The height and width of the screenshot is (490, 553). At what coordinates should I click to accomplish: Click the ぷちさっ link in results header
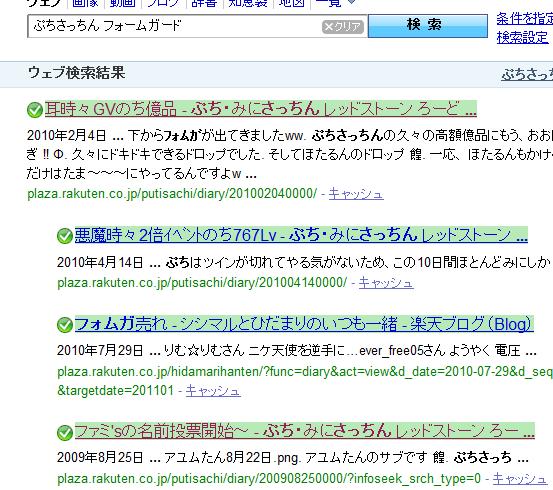tap(527, 74)
